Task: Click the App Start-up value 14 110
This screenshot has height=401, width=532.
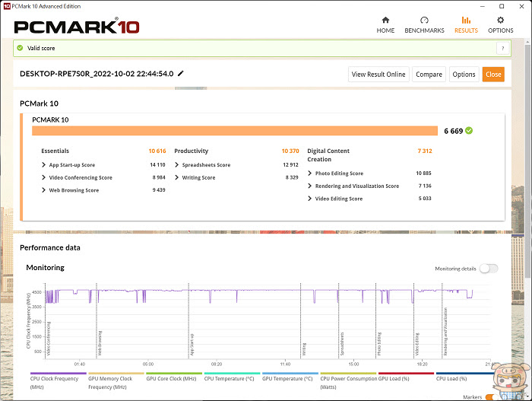Action: pyautogui.click(x=157, y=165)
